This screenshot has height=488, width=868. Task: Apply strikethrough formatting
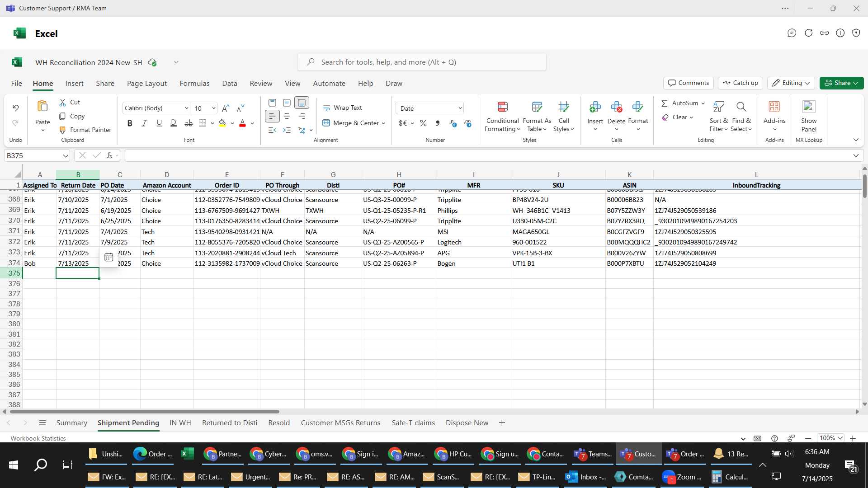click(x=189, y=123)
